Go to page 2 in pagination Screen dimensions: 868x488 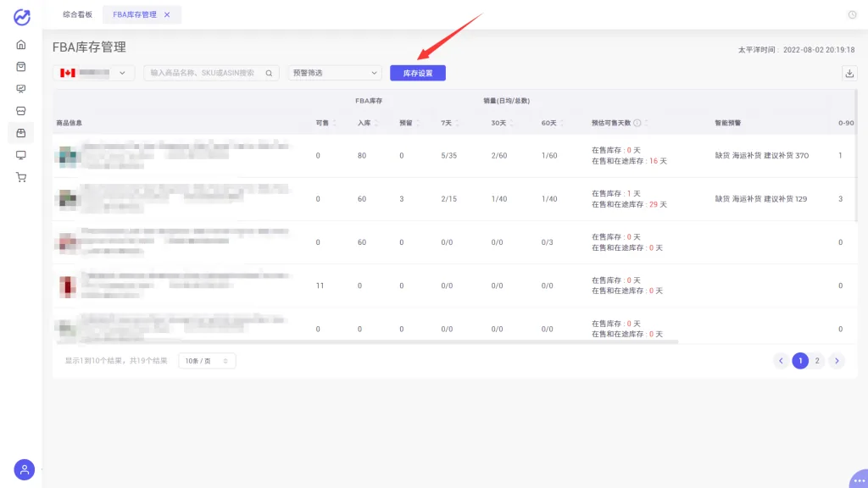coord(817,361)
